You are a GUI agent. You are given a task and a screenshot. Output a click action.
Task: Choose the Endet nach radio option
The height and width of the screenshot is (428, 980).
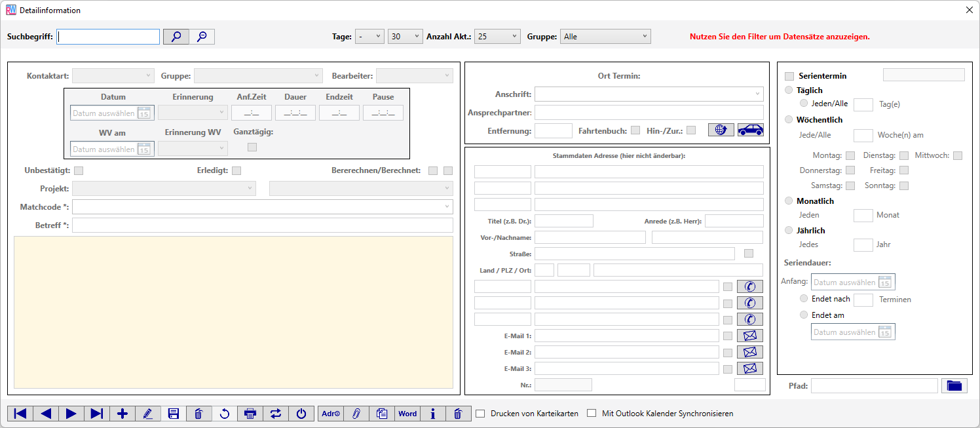pos(804,299)
